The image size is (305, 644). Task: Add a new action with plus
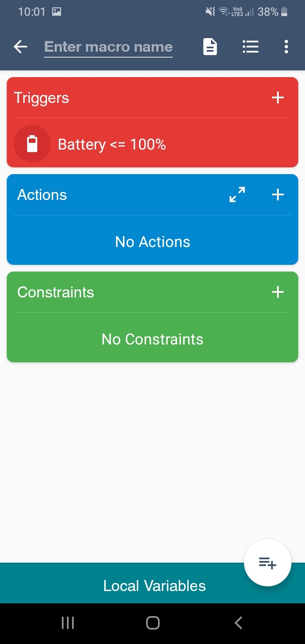click(277, 195)
